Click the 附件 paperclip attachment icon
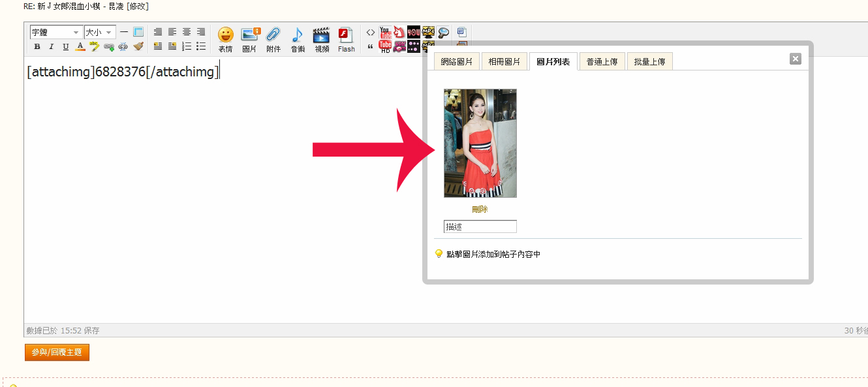 [x=273, y=39]
